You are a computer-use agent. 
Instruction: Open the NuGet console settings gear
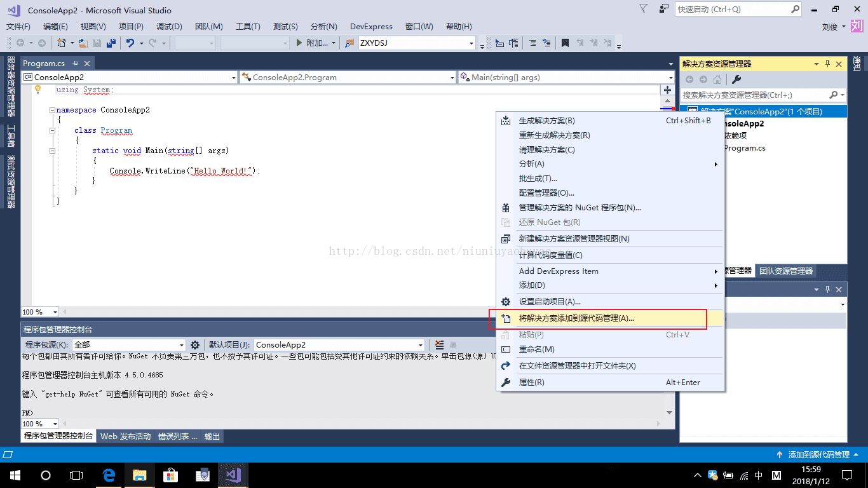(x=195, y=345)
